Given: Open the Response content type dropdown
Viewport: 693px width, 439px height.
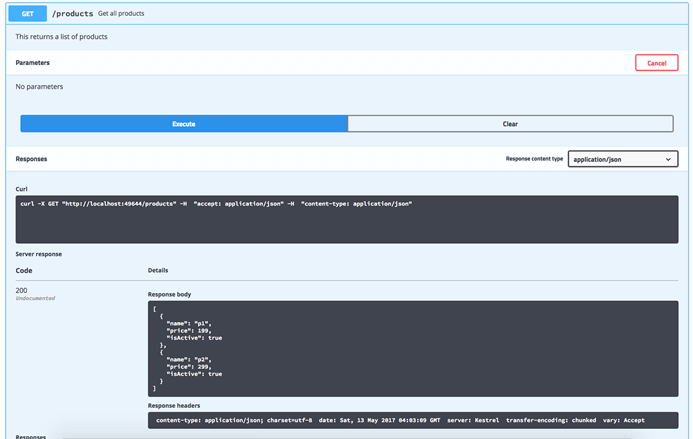Looking at the screenshot, I should [x=623, y=159].
